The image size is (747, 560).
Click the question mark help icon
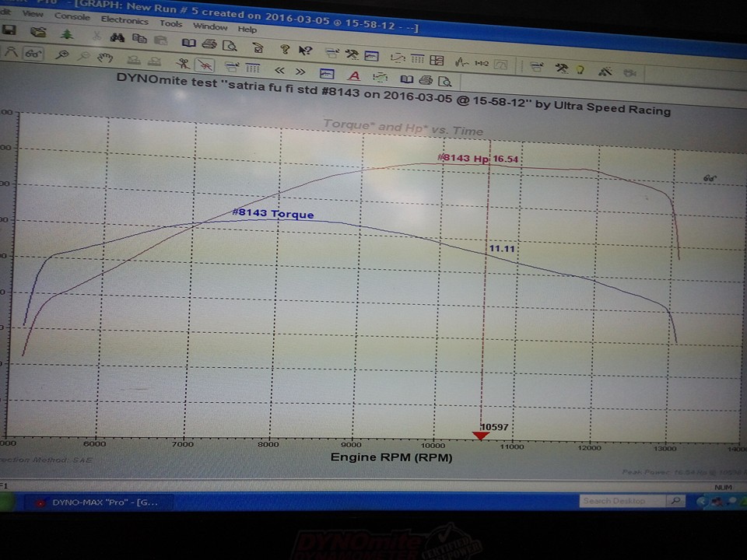click(x=285, y=49)
